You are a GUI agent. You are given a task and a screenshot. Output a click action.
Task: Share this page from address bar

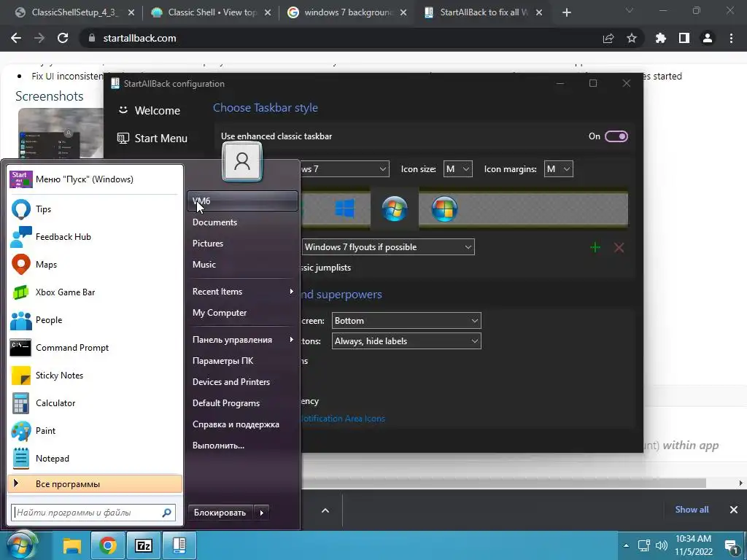[608, 38]
